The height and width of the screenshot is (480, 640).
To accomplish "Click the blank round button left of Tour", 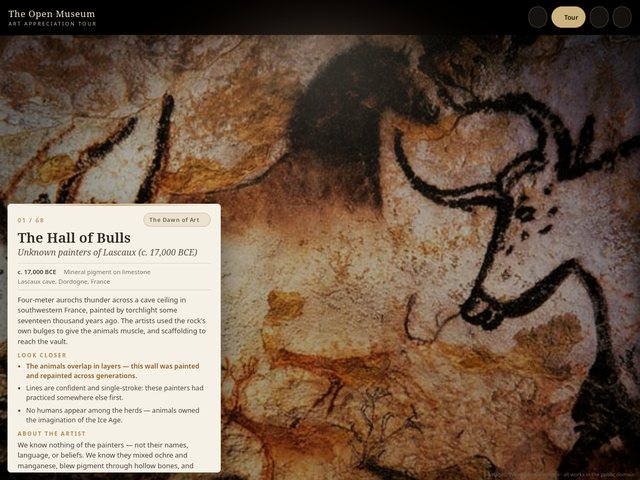I will [538, 18].
